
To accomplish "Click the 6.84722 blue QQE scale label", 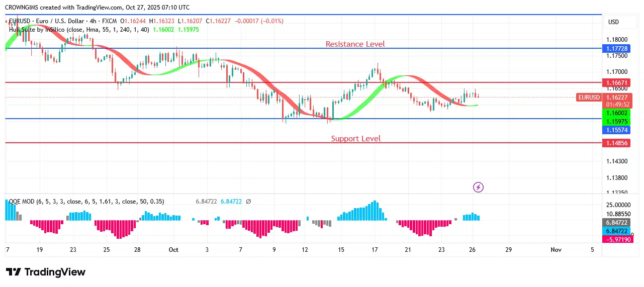I will pyautogui.click(x=618, y=230).
